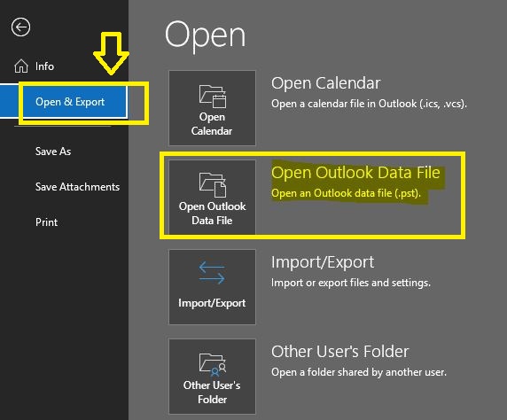Click 'Import or export files and settings.' text
The image size is (507, 420).
tap(351, 283)
